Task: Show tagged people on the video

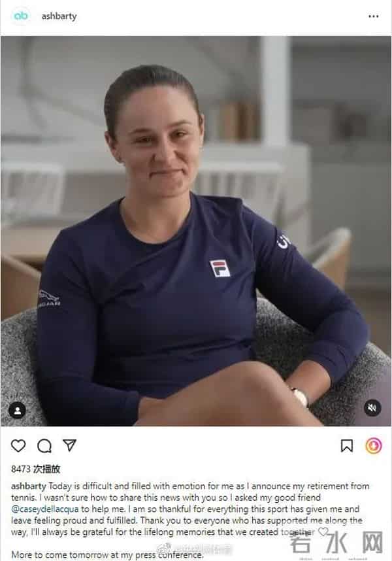Action: 17,410
